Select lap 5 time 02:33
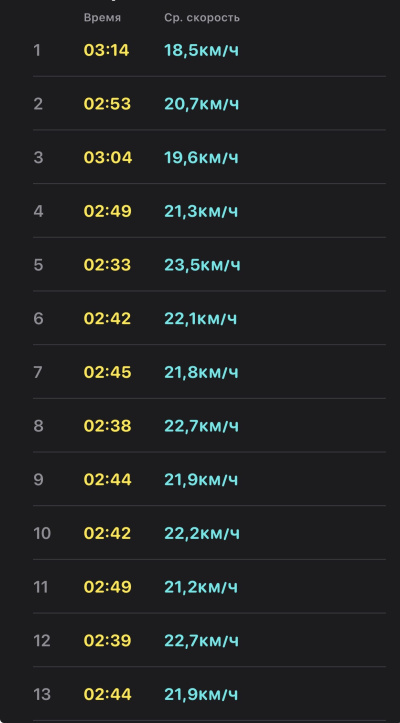This screenshot has height=723, width=400. point(107,265)
